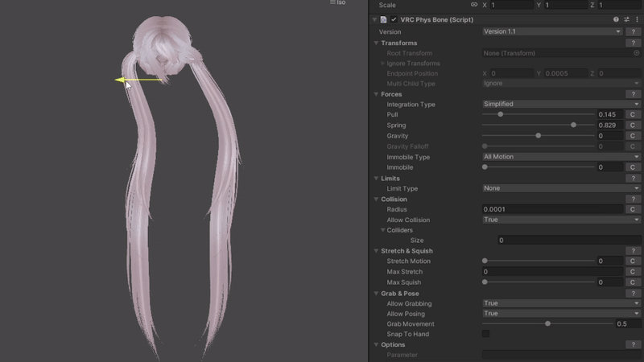Enable the Snap To Hand checkbox
The width and height of the screenshot is (644, 362).
tap(485, 334)
